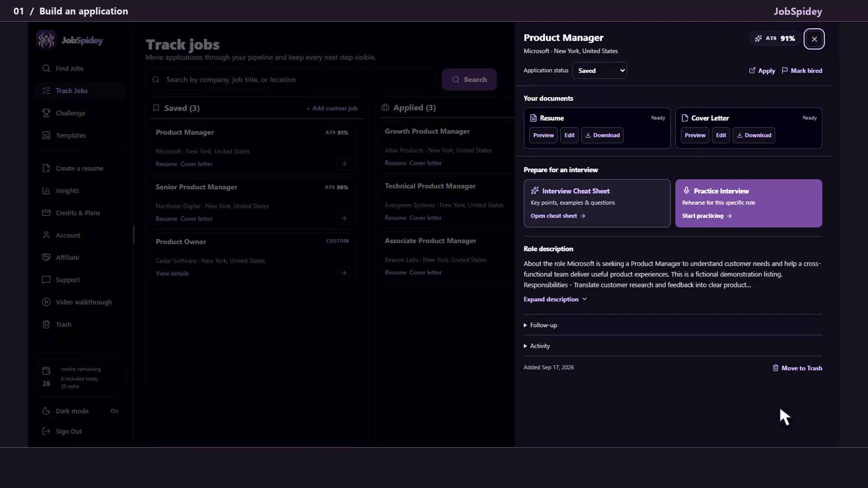
Task: Edit the Resume document
Action: pyautogui.click(x=569, y=135)
